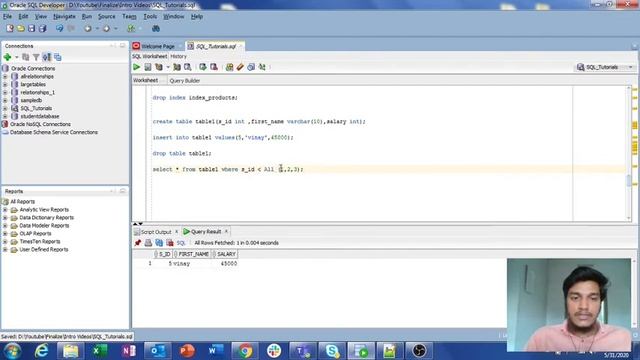Click the blue Undo arrow icon
The height and width of the screenshot is (360, 640).
click(x=60, y=28)
